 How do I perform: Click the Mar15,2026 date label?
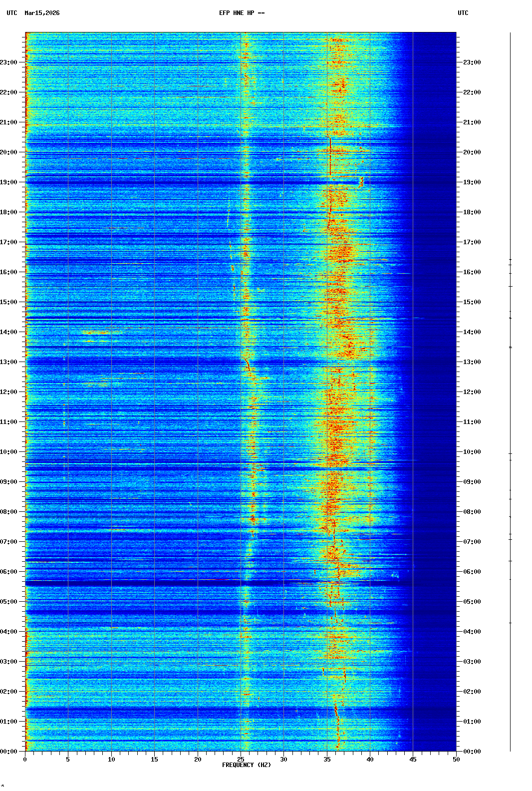pos(42,13)
